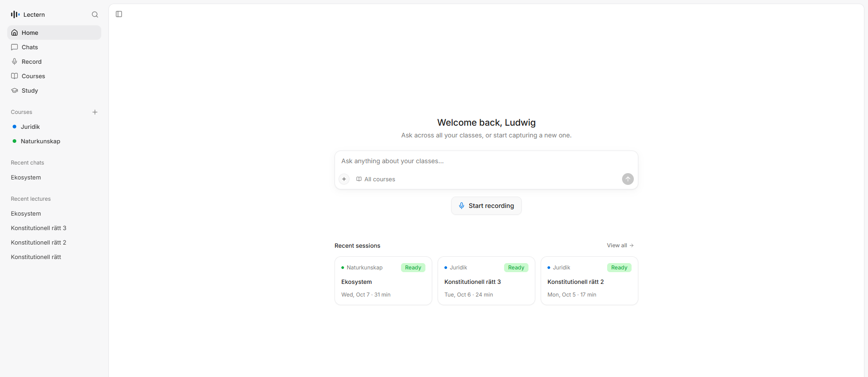Click Juridik label on Konstitutionell rätt 3 card

pyautogui.click(x=458, y=268)
